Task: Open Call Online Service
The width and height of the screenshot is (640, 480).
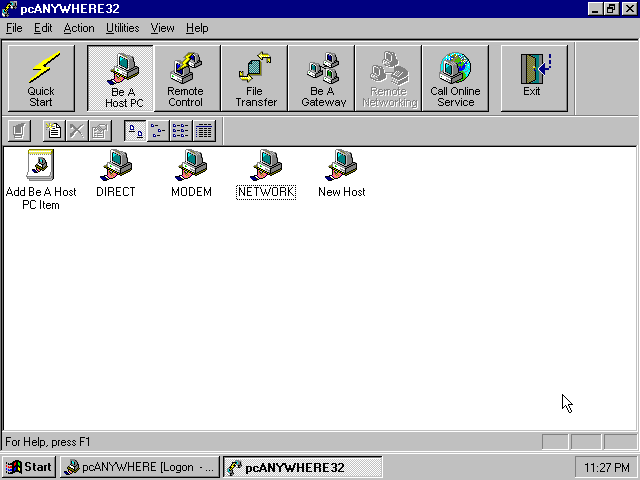Action: (456, 78)
